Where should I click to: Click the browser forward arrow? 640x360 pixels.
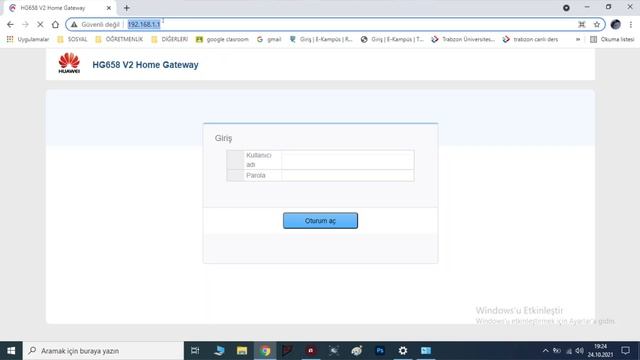[x=25, y=24]
